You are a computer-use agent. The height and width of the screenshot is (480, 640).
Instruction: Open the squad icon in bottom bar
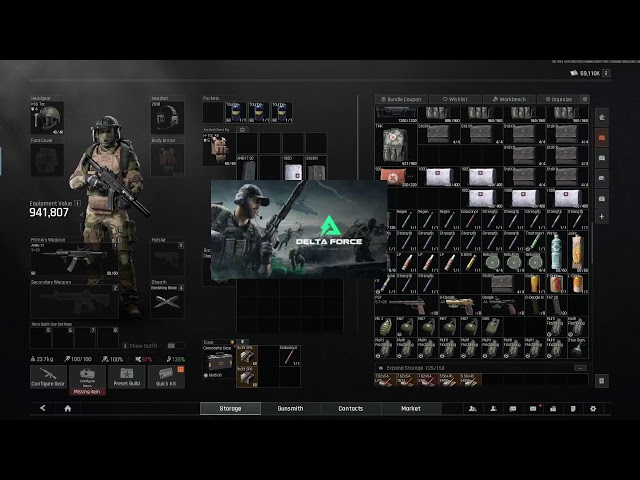click(x=473, y=409)
